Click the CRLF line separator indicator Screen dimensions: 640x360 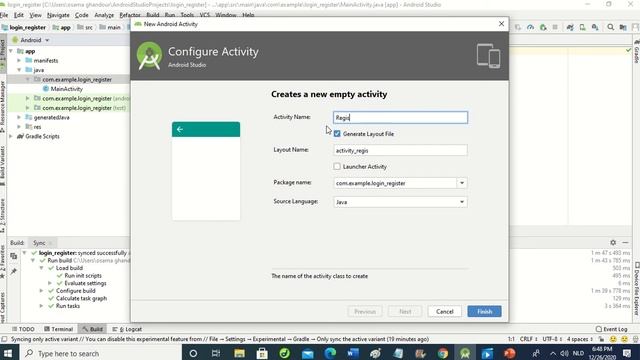tap(528, 339)
